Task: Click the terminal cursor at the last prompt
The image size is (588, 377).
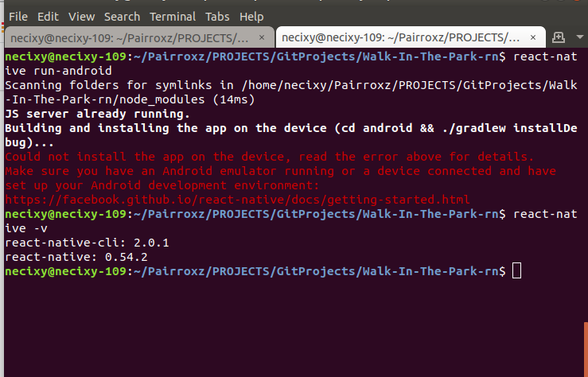Action: 516,271
